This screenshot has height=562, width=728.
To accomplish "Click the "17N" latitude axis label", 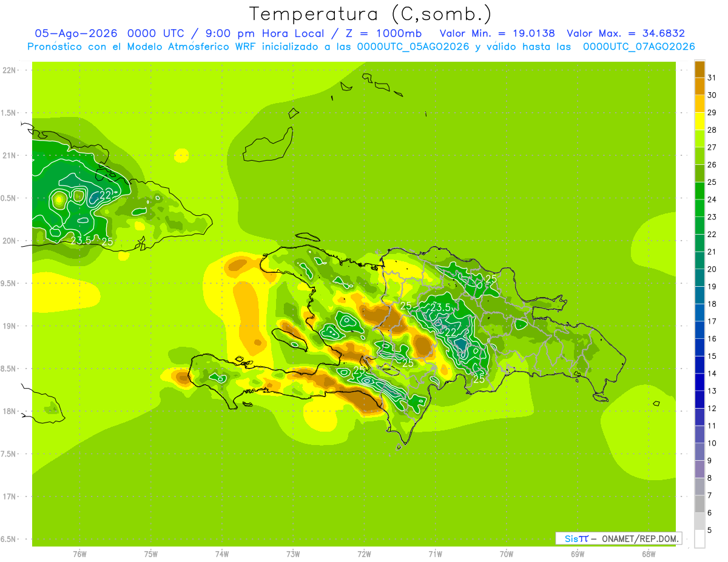I will [10, 497].
